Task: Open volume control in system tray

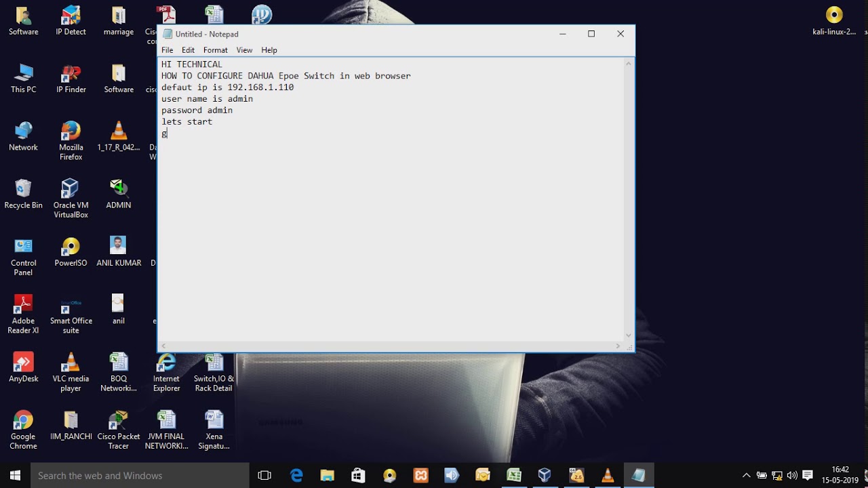Action: click(x=792, y=475)
